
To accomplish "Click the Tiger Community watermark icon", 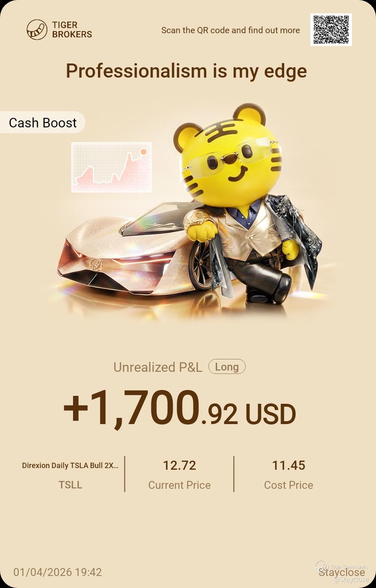I will tap(321, 566).
